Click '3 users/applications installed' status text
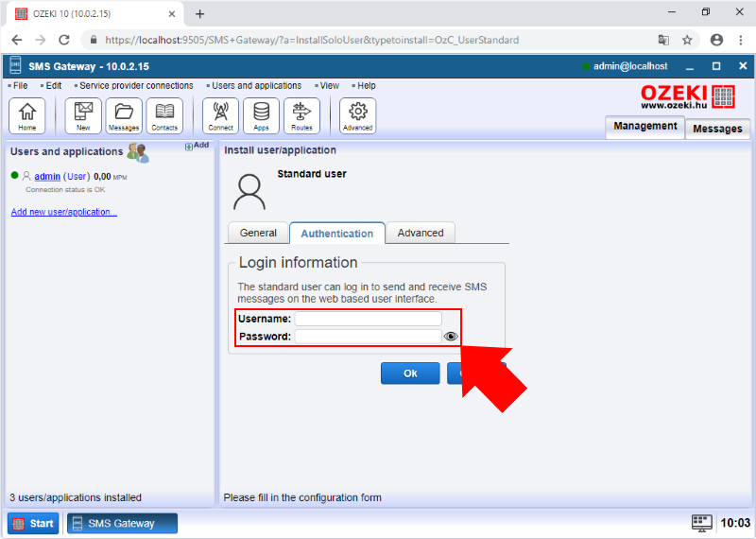The image size is (756, 539). 76,497
